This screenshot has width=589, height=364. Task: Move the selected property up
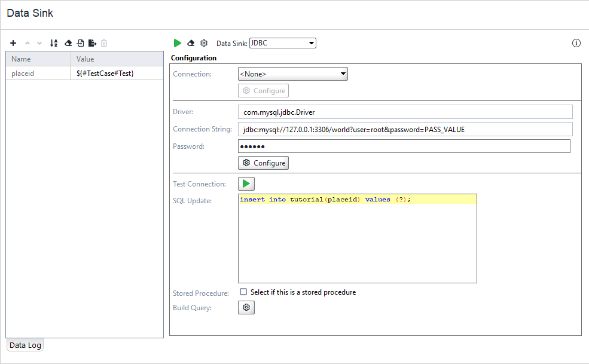tap(28, 43)
